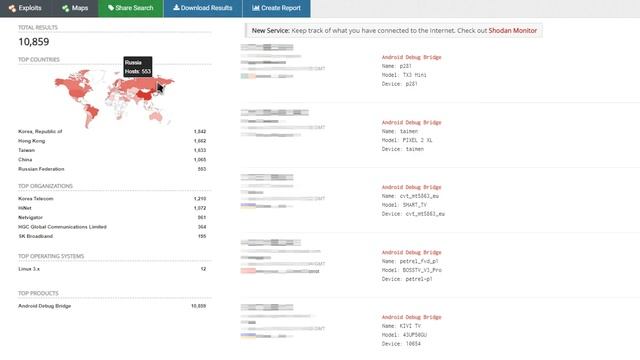Click the country flag of the SMART_TV result
640x360 pixels.
248,206
